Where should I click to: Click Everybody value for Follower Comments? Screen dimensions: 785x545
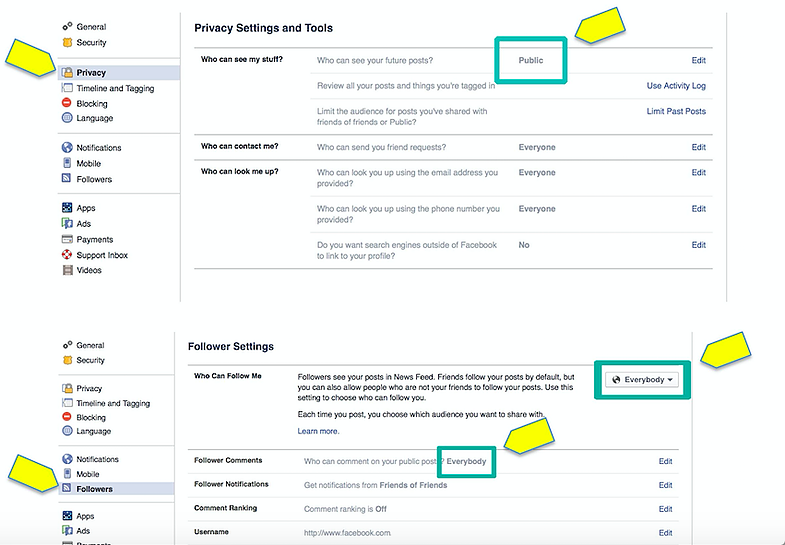pyautogui.click(x=466, y=461)
